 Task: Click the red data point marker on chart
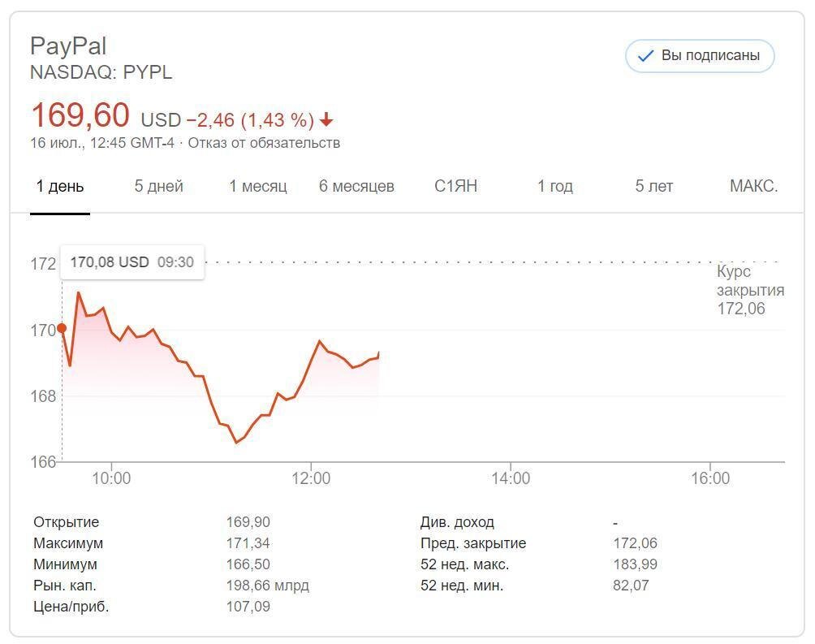62,328
